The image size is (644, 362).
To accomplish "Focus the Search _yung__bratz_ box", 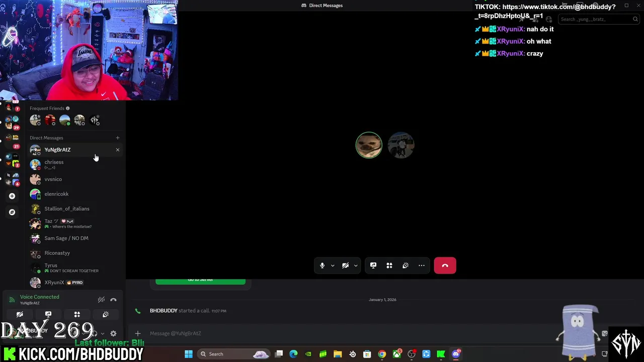I will coord(598,19).
